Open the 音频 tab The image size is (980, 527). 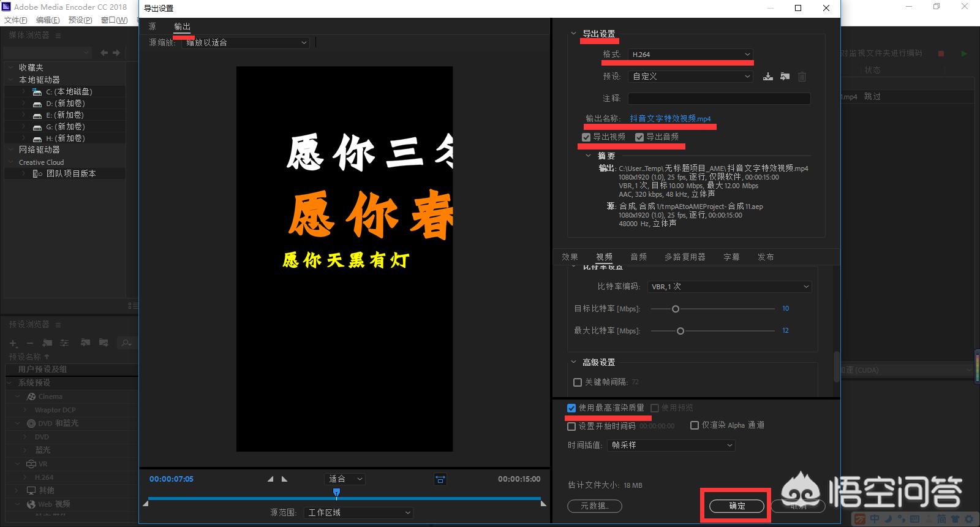tap(638, 257)
